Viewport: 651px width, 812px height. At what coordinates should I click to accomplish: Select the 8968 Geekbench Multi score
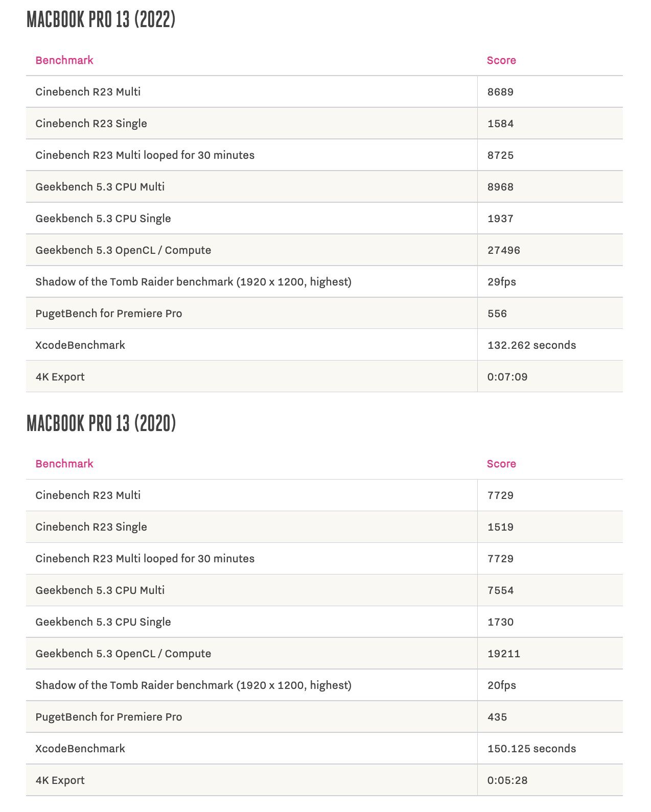point(500,187)
